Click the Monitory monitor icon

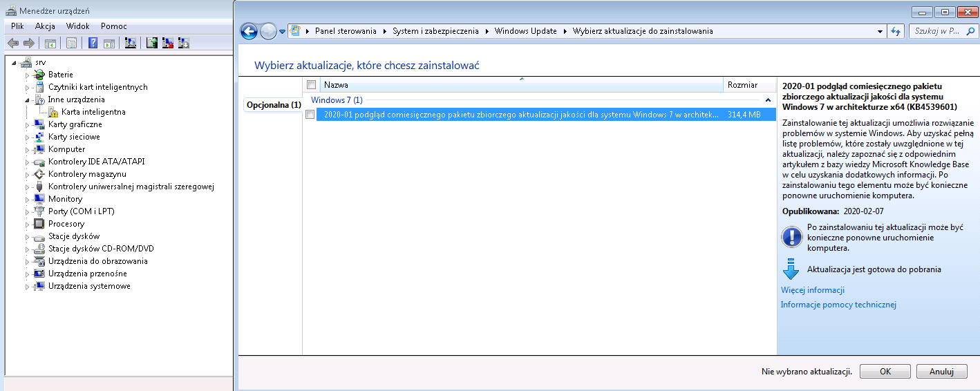click(x=39, y=199)
